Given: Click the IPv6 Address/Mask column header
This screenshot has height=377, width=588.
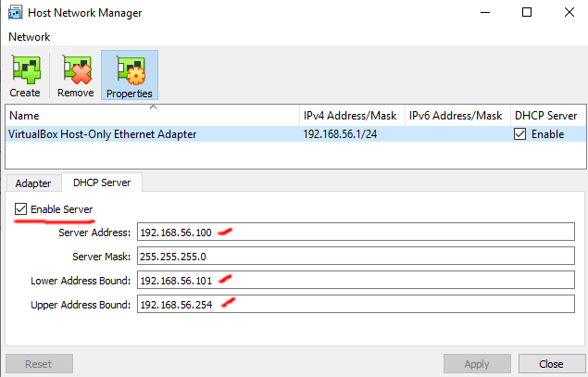Looking at the screenshot, I should (x=457, y=116).
